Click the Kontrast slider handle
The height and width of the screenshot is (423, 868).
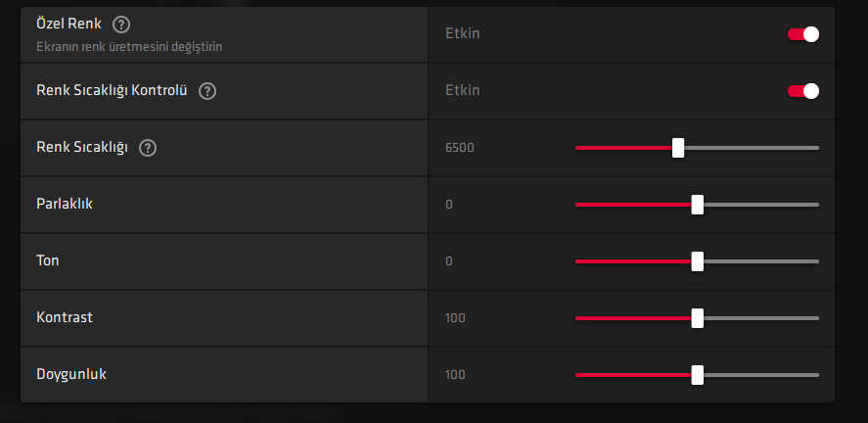(698, 318)
